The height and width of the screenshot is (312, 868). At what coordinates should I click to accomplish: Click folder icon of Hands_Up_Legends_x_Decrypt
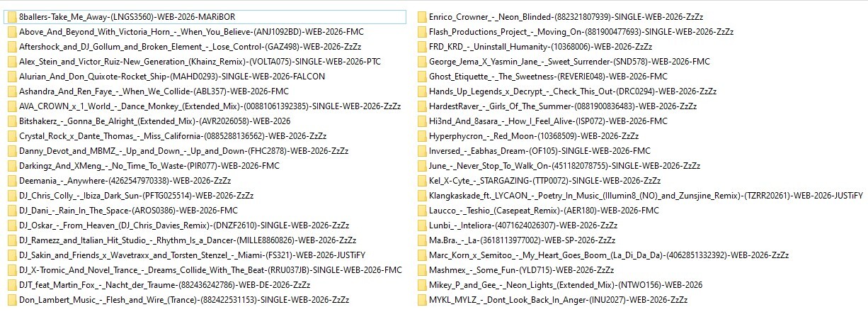coord(421,91)
